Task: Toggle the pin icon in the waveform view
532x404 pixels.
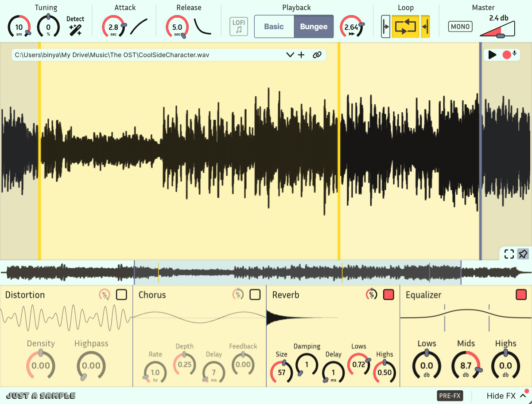Action: [523, 254]
